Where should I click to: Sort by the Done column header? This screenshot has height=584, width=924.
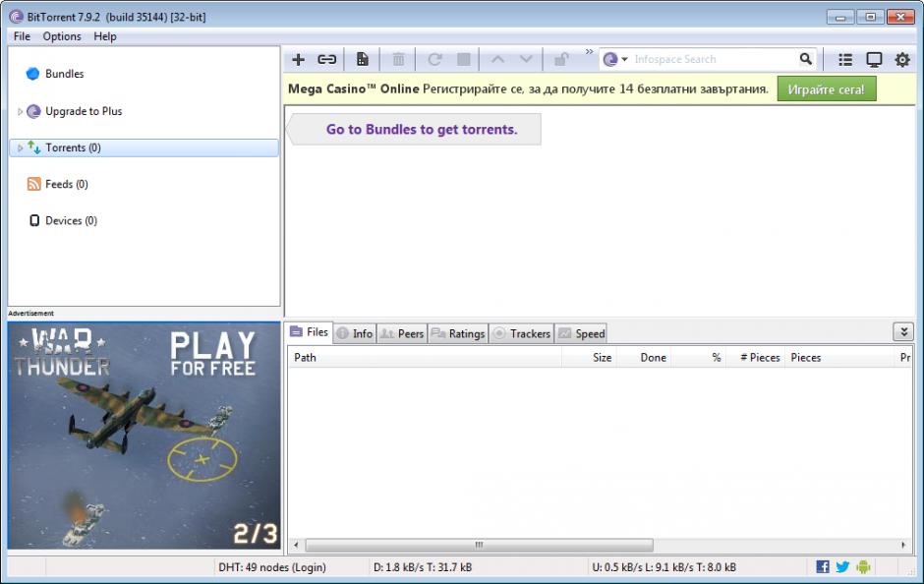tap(644, 357)
